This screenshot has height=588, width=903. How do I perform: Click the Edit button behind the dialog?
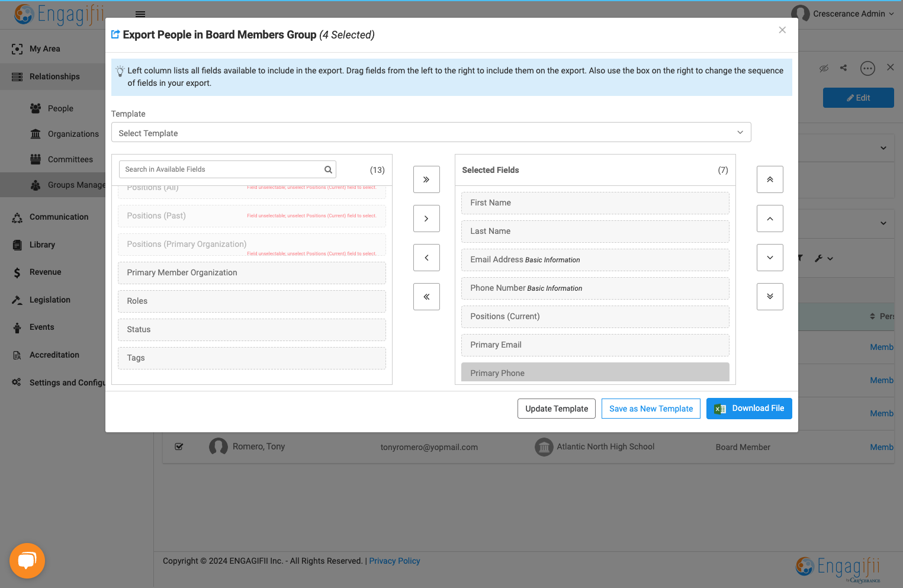[x=858, y=98]
